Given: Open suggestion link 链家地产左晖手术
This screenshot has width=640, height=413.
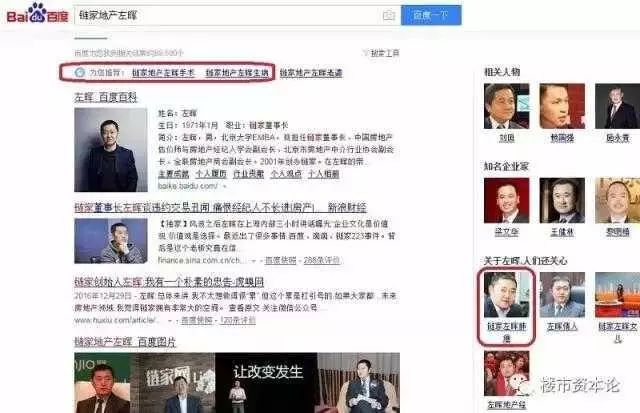Looking at the screenshot, I should click(163, 73).
